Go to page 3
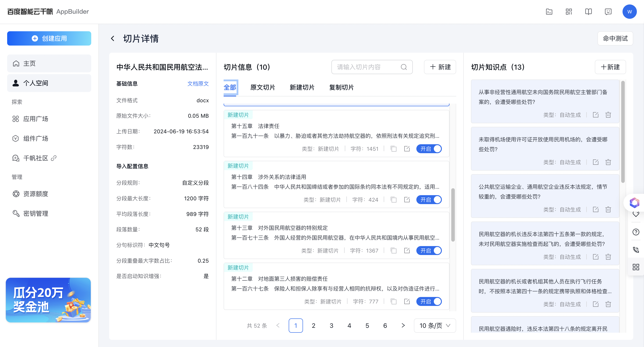Screen dimensions: 644x347 [331, 326]
